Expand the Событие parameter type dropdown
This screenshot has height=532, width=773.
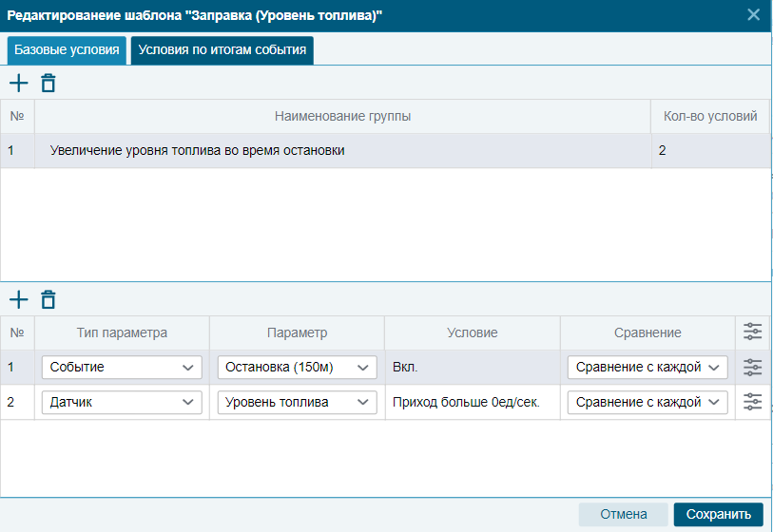(x=122, y=368)
